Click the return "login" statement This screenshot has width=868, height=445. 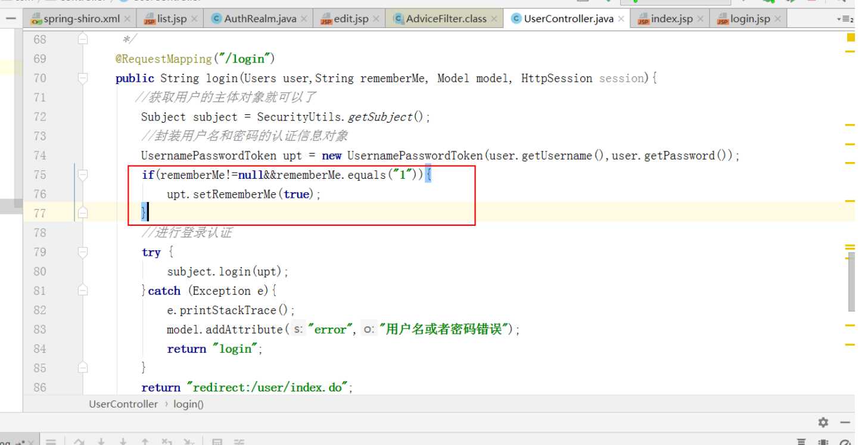pyautogui.click(x=214, y=349)
